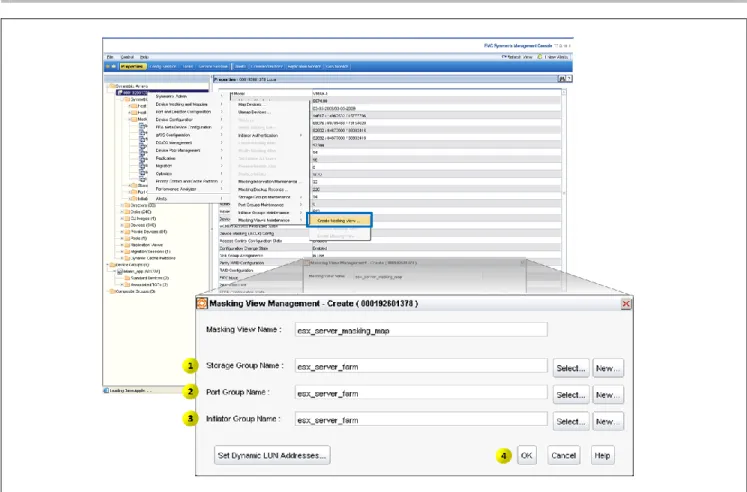
Task: Expand the Migration Sessions tree folder
Action: click(x=122, y=251)
